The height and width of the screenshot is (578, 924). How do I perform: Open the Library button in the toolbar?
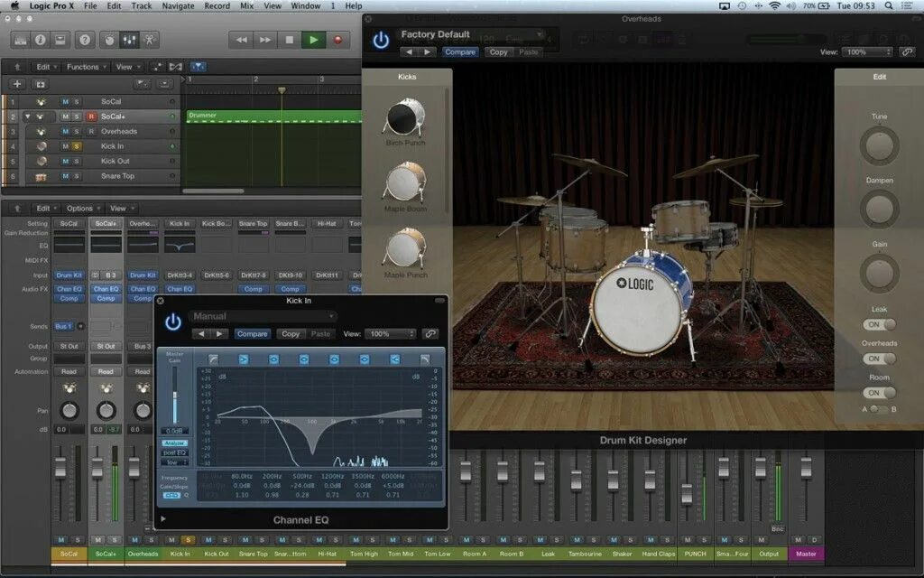tap(21, 40)
